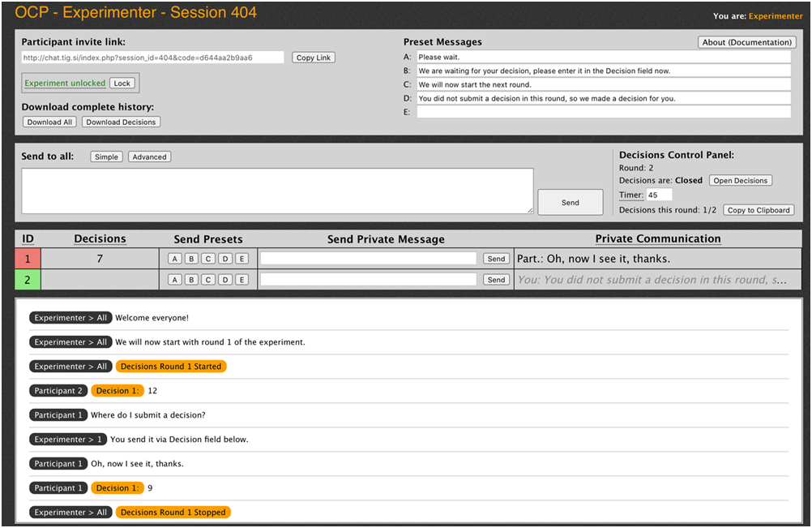Click the Timer value field
This screenshot has width=812, height=528.
pyautogui.click(x=659, y=195)
